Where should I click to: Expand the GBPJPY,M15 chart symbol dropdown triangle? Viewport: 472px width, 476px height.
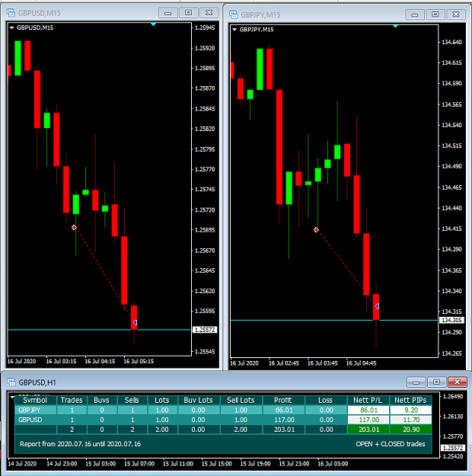pyautogui.click(x=234, y=30)
